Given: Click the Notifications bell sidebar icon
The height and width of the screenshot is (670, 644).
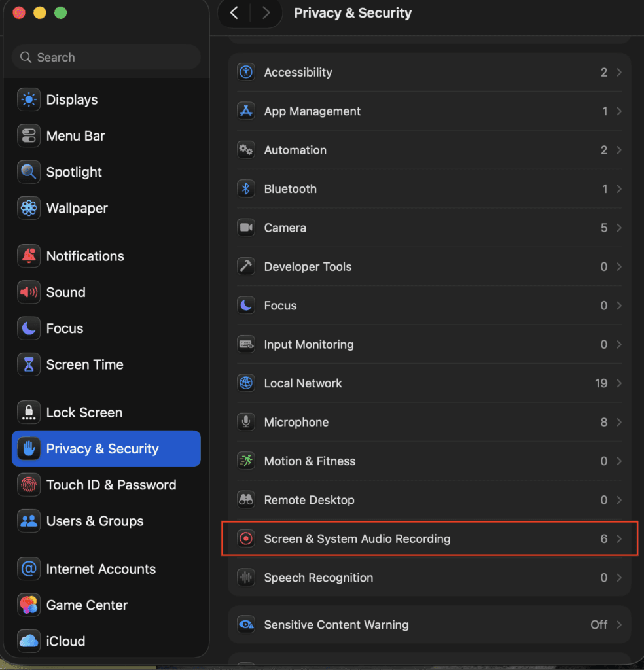Looking at the screenshot, I should 29,256.
